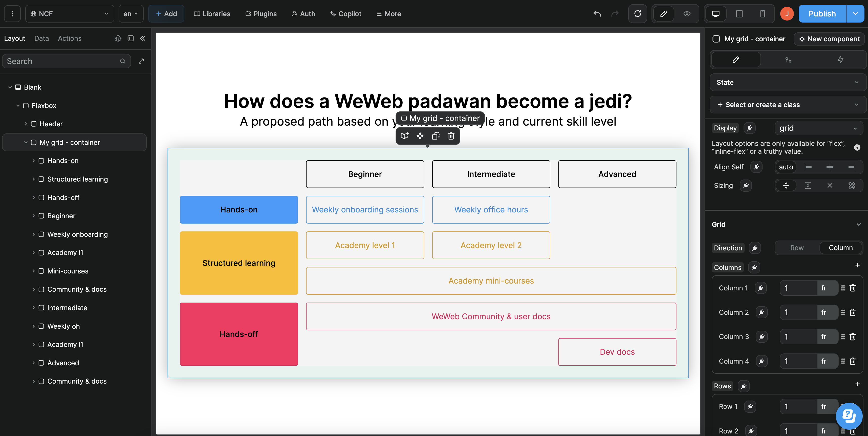Delete Column 3 with trash icon
868x436 pixels.
pyautogui.click(x=853, y=336)
